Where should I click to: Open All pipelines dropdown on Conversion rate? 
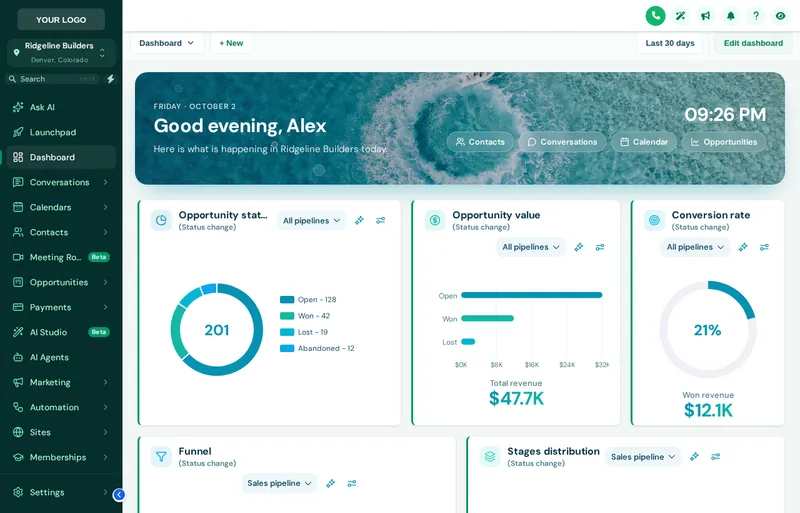click(x=695, y=247)
